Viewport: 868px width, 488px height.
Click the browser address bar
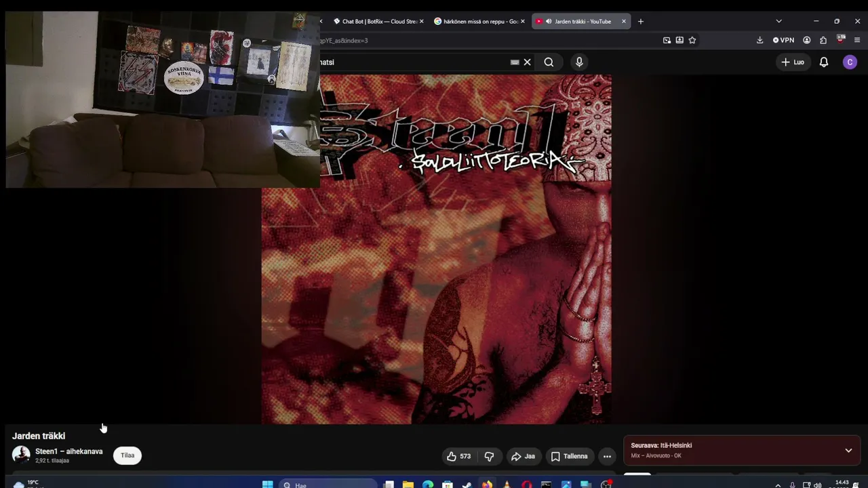(x=488, y=41)
